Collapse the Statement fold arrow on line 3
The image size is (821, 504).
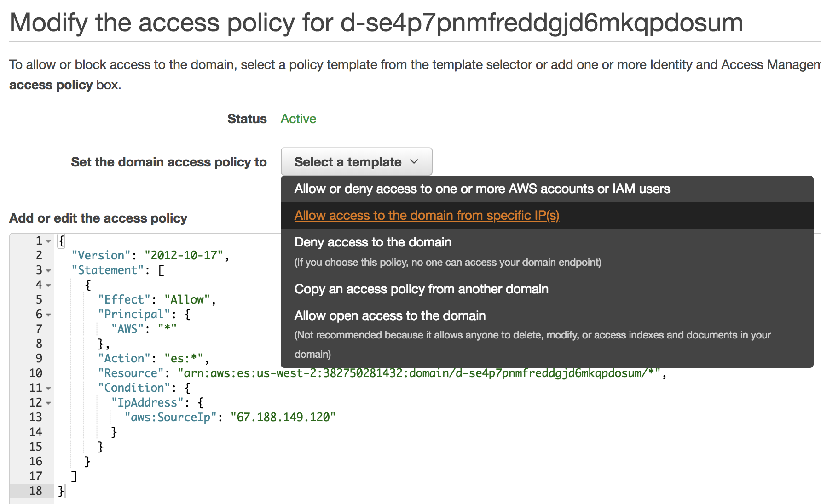click(x=48, y=271)
